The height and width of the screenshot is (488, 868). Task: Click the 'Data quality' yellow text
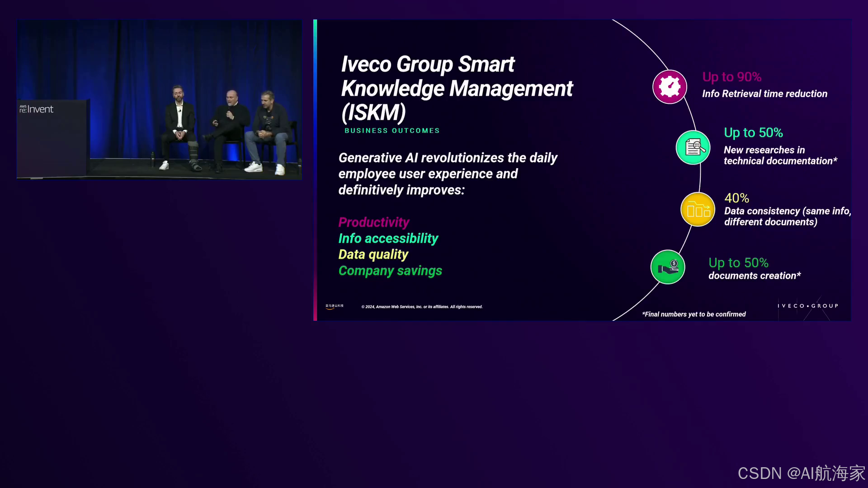[373, 254]
